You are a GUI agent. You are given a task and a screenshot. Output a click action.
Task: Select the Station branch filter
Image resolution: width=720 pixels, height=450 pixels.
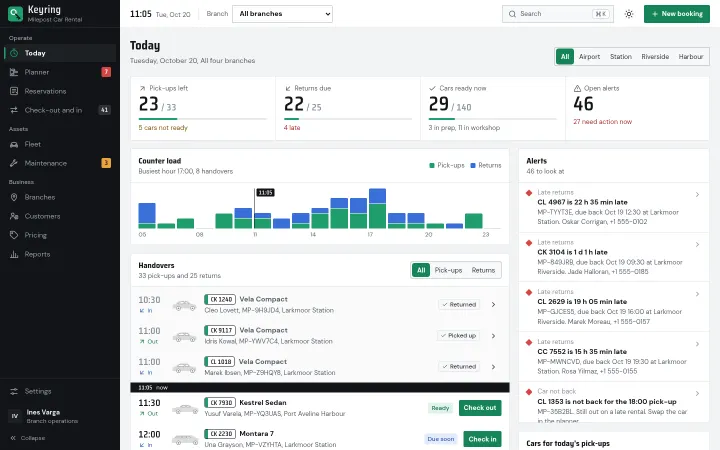coord(621,56)
